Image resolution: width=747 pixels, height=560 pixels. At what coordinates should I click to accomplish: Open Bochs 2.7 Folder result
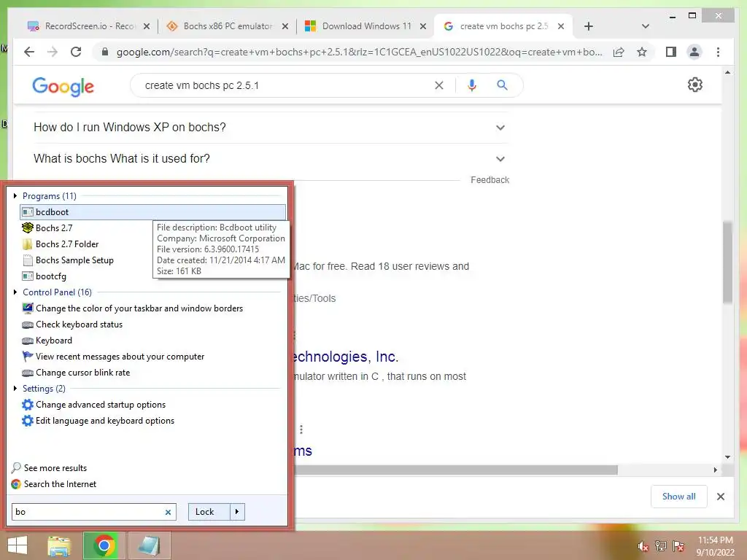pos(66,244)
